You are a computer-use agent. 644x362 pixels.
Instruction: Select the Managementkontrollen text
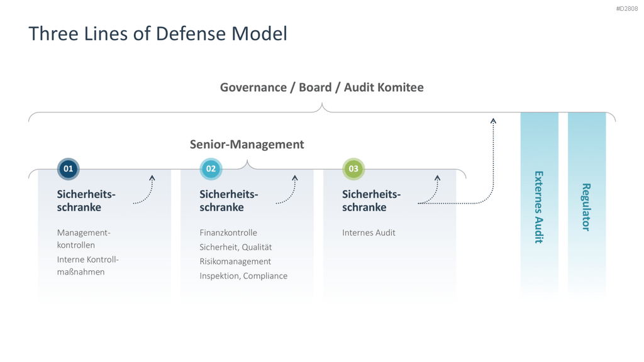(84, 239)
